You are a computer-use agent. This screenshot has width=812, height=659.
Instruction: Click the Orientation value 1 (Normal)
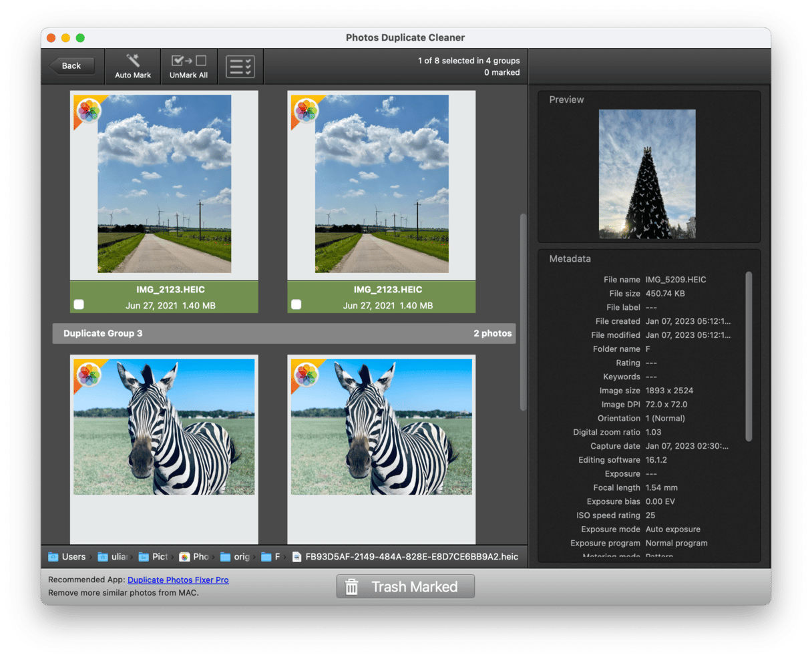pyautogui.click(x=665, y=419)
